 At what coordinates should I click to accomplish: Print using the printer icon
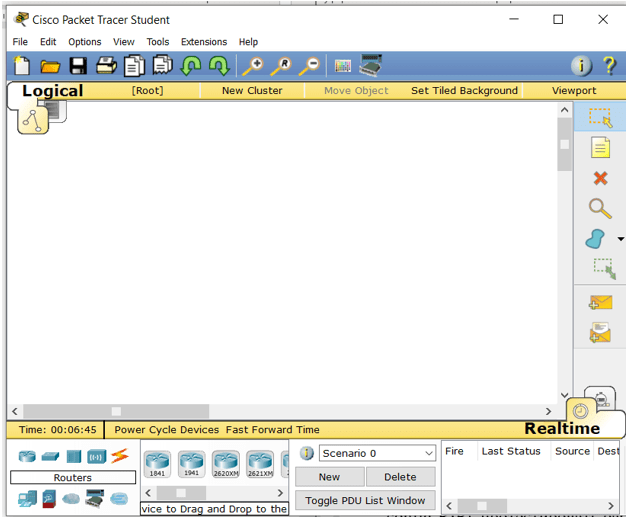[106, 66]
